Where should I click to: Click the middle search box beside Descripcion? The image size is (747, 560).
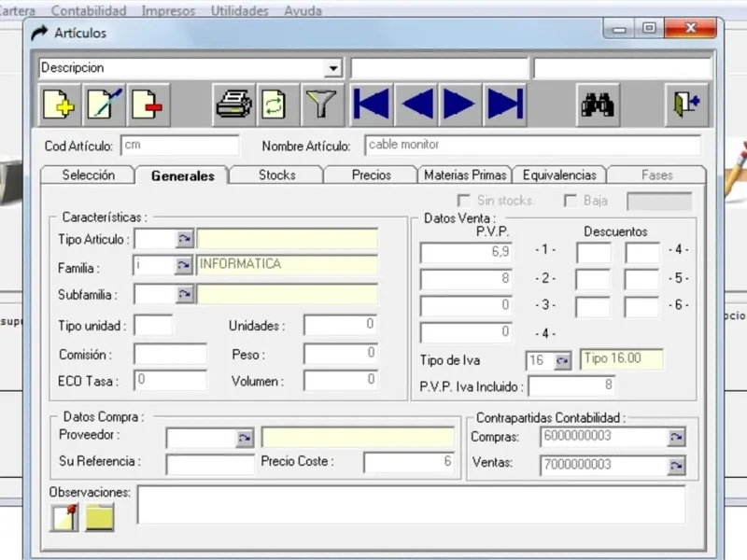point(439,68)
